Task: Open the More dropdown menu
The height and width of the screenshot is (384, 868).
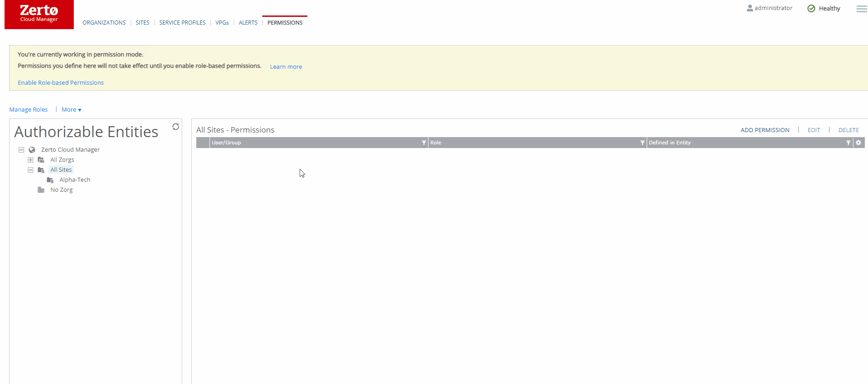Action: tap(71, 110)
